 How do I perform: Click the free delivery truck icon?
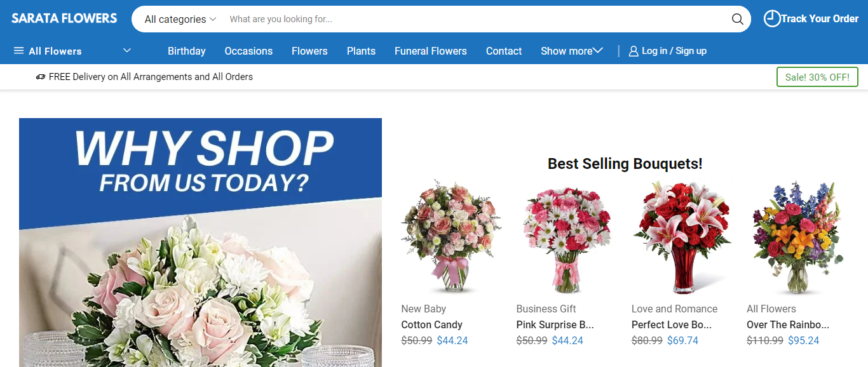click(x=41, y=77)
